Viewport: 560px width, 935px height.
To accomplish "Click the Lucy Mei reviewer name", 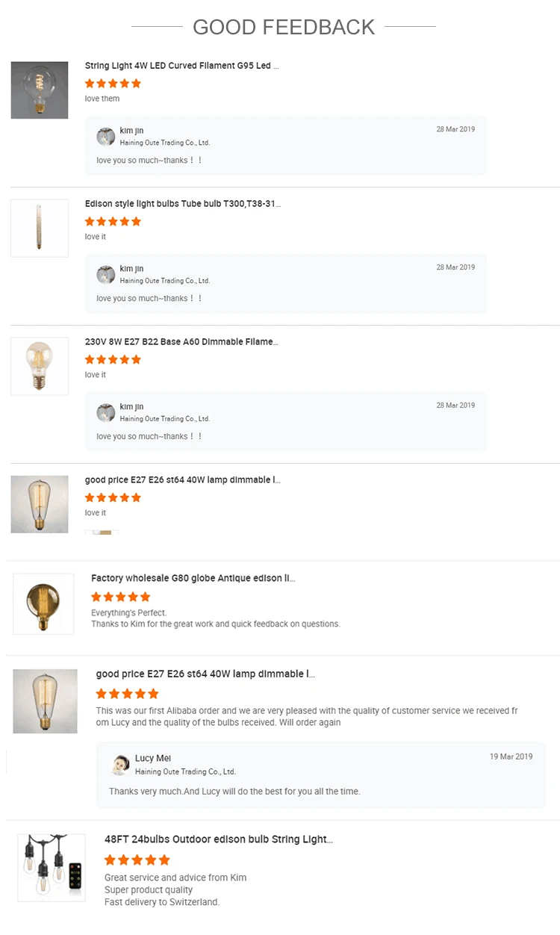I will point(153,759).
